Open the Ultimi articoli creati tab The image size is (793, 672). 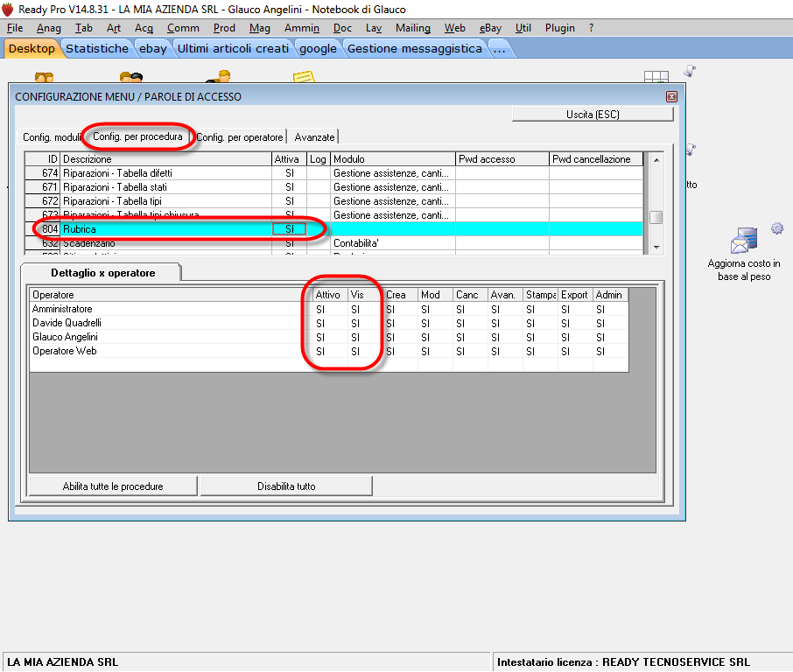coord(233,48)
